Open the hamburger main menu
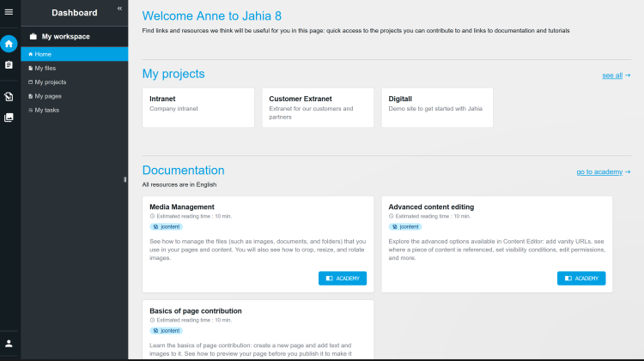The image size is (644, 361). pos(9,12)
